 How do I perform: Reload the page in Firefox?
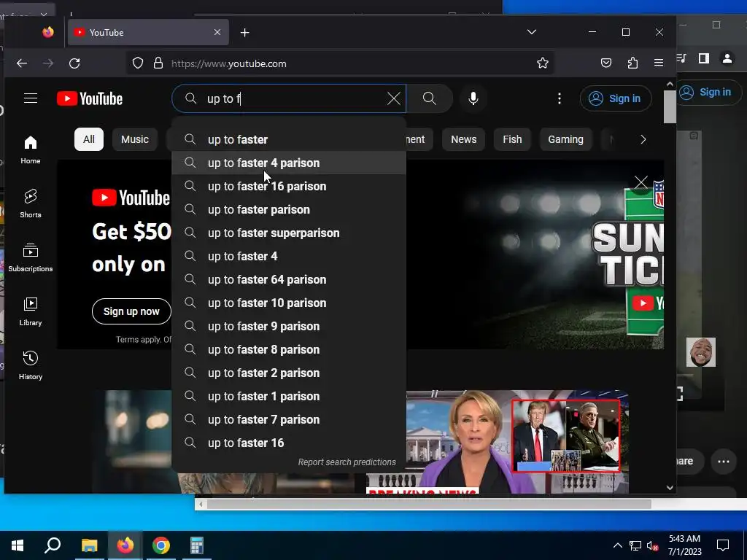(74, 63)
